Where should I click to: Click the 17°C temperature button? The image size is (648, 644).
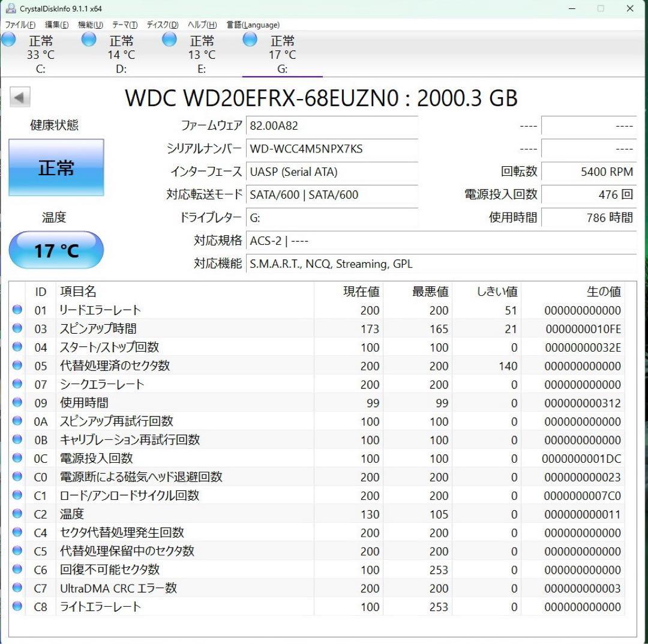point(56,250)
